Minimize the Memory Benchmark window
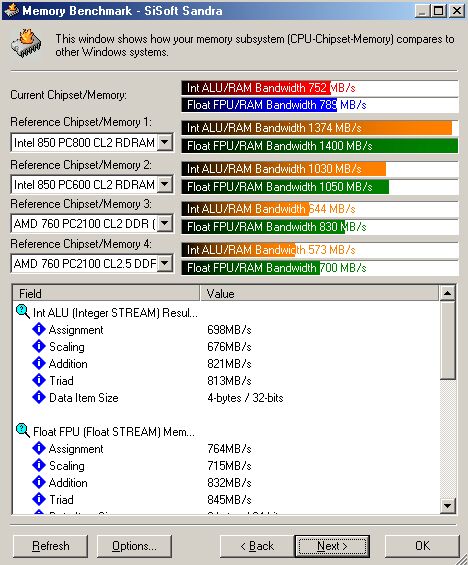The height and width of the screenshot is (565, 468). [x=422, y=10]
